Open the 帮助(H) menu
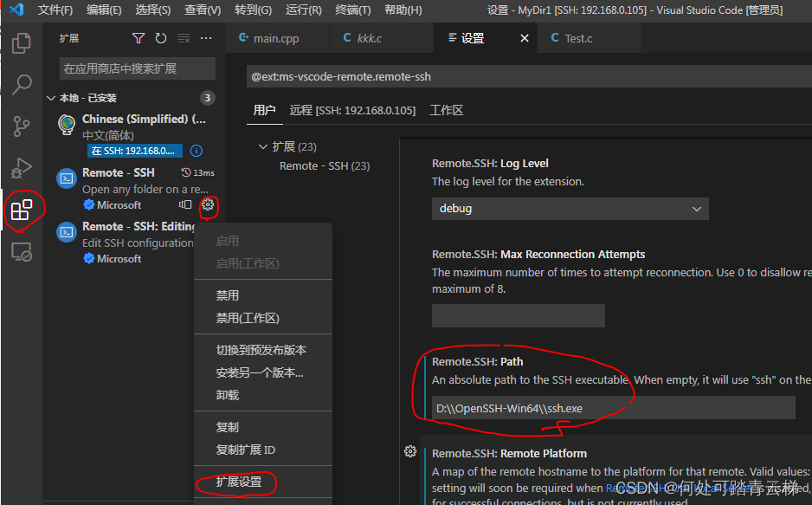812x505 pixels. [403, 10]
